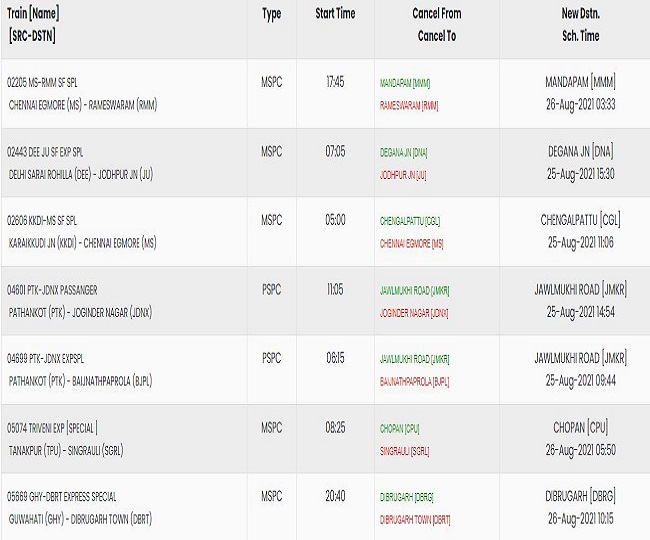Click green CHOPAN [CPU] station

pos(399,429)
